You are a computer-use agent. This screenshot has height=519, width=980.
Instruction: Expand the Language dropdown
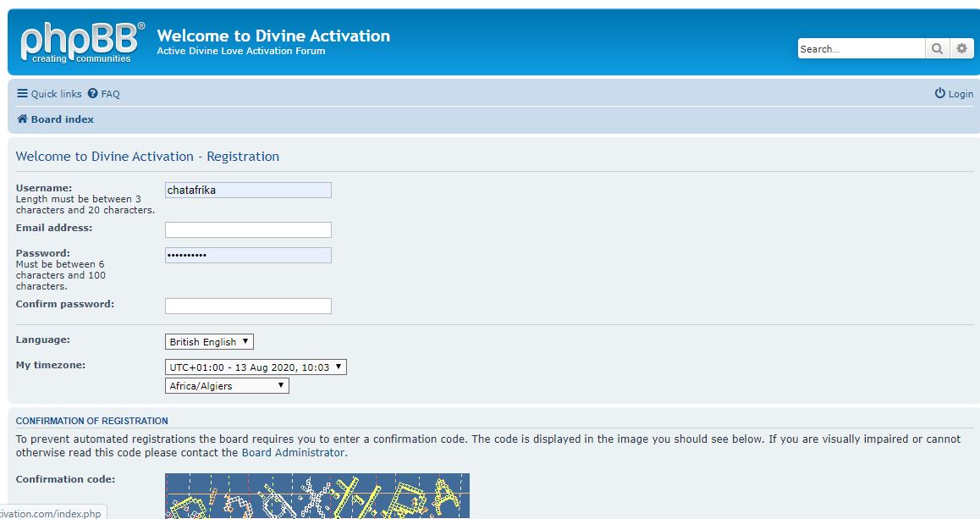point(209,342)
